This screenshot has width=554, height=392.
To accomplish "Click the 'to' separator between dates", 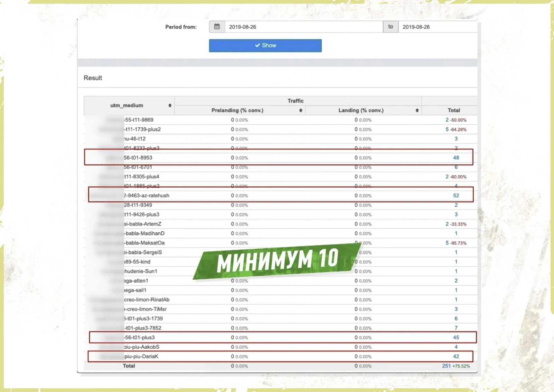I will 391,27.
